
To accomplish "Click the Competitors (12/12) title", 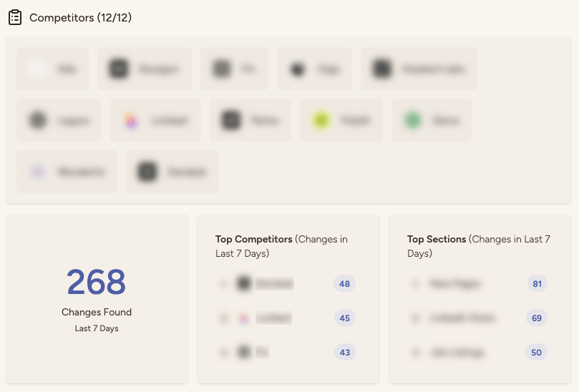I will point(80,18).
